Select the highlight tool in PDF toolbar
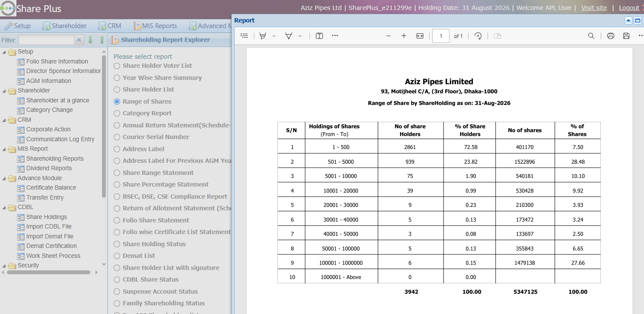Image resolution: width=644 pixels, height=314 pixels. (x=262, y=36)
